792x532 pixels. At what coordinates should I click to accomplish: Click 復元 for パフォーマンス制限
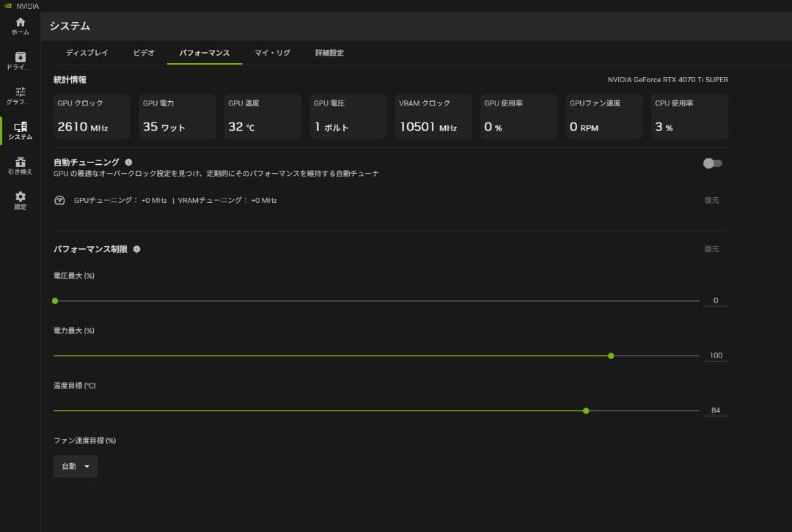710,248
